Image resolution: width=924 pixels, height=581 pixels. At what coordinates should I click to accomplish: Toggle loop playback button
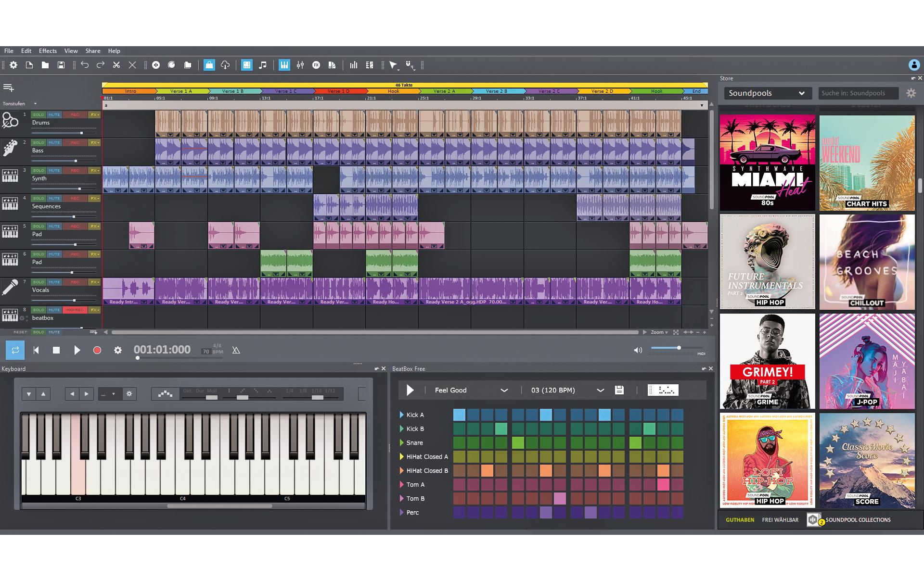pyautogui.click(x=15, y=350)
